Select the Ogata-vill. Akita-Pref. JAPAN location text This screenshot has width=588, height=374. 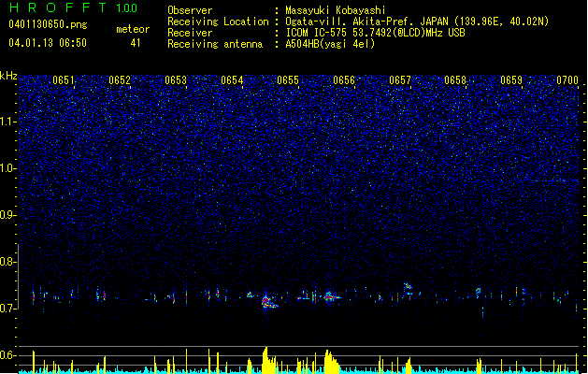coord(417,22)
